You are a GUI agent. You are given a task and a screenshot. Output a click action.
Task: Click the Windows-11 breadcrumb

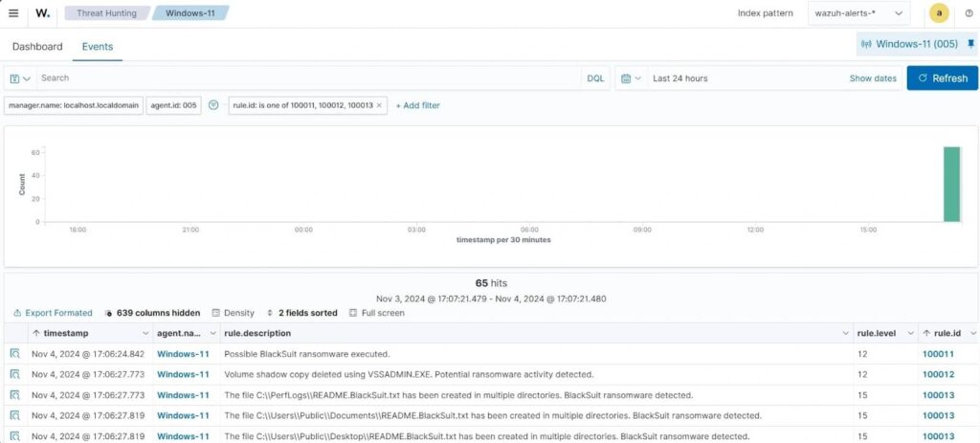pos(190,13)
